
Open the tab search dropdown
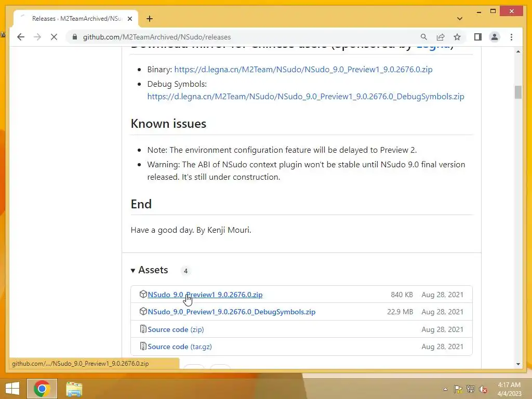click(460, 19)
